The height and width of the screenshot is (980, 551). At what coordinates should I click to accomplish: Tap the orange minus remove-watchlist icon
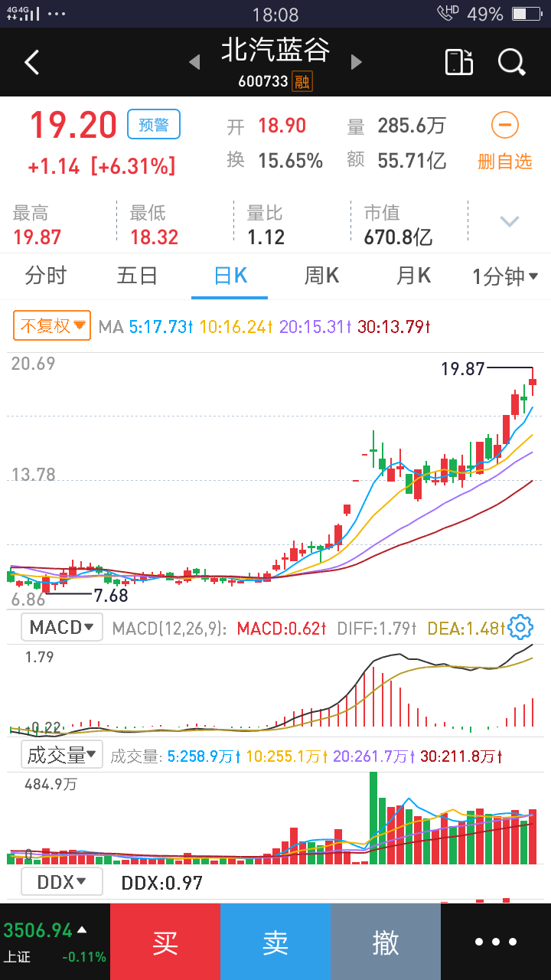[505, 125]
